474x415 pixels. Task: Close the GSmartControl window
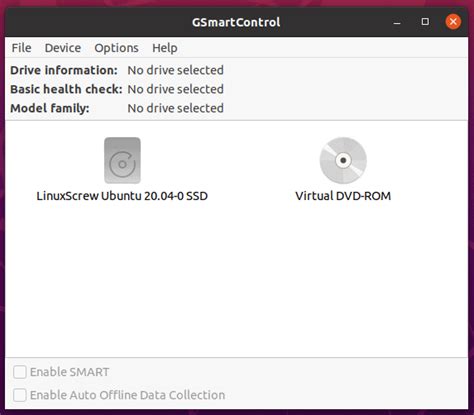[x=453, y=22]
